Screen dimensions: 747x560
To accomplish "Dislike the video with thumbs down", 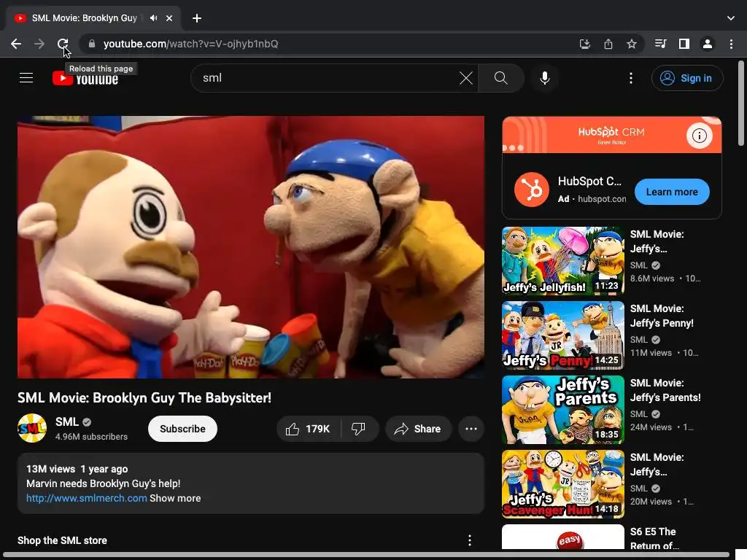I will click(359, 429).
